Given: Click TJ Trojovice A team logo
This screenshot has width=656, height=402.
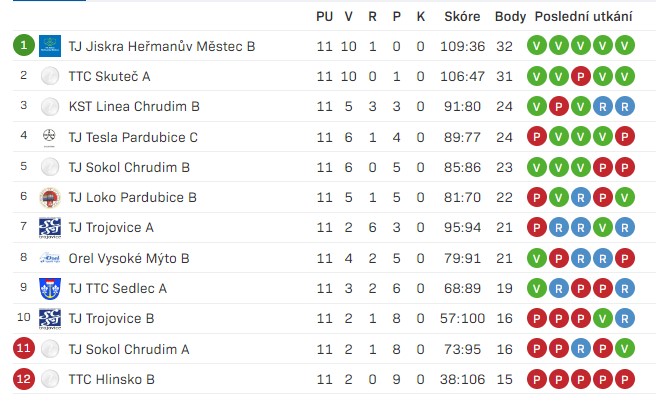Looking at the screenshot, I should 50,228.
